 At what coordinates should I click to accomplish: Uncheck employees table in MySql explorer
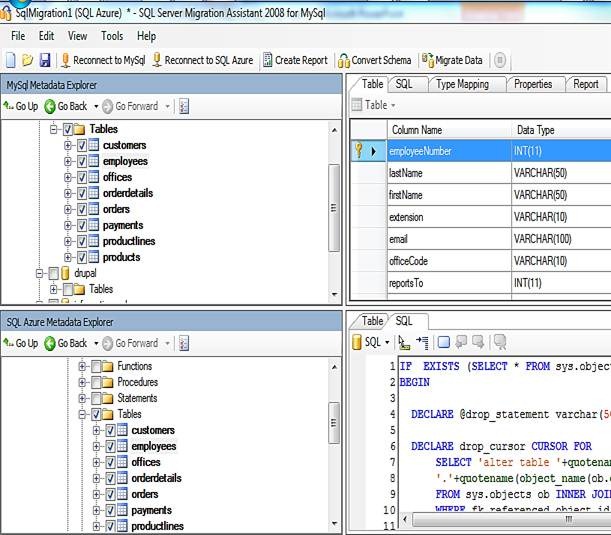pos(82,161)
